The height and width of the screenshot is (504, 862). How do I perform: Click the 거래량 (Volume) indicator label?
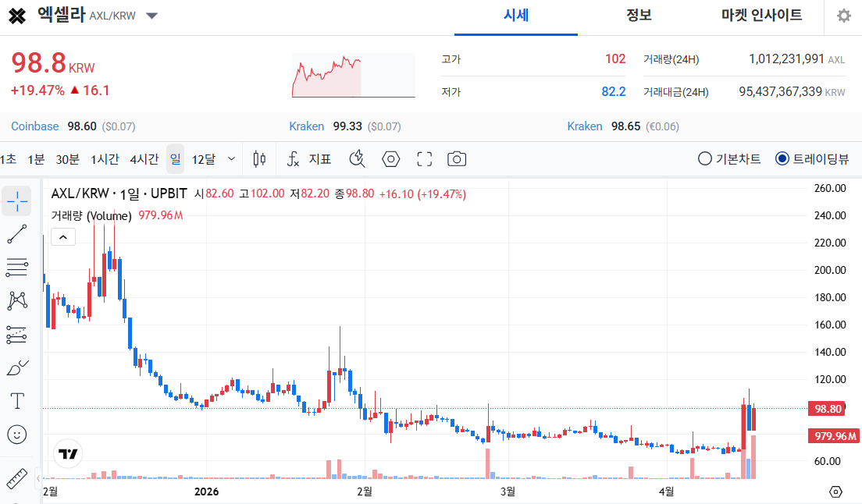(x=91, y=216)
